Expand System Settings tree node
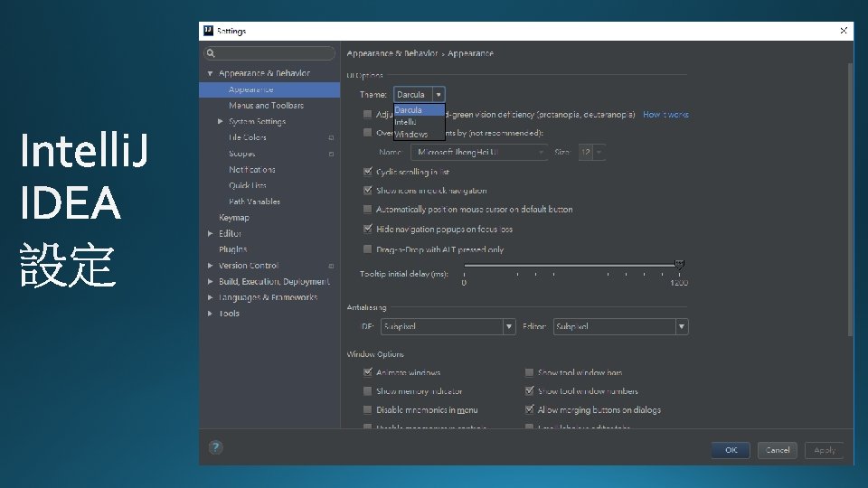 click(x=221, y=121)
